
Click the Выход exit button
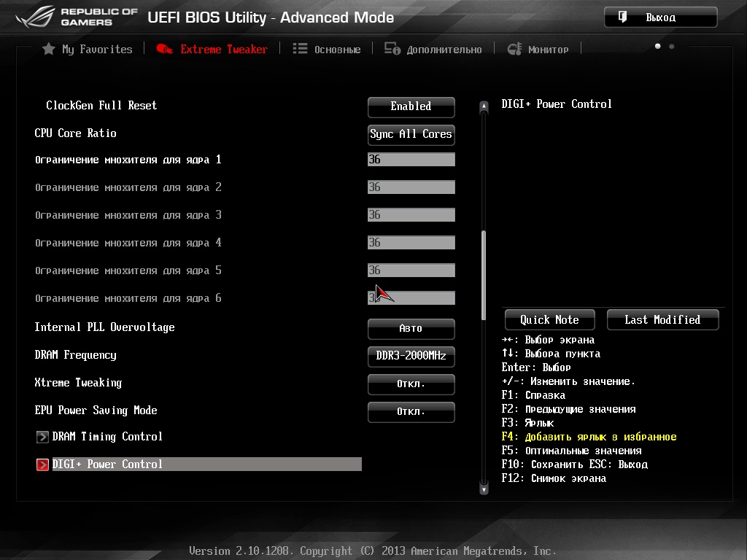coord(661,17)
